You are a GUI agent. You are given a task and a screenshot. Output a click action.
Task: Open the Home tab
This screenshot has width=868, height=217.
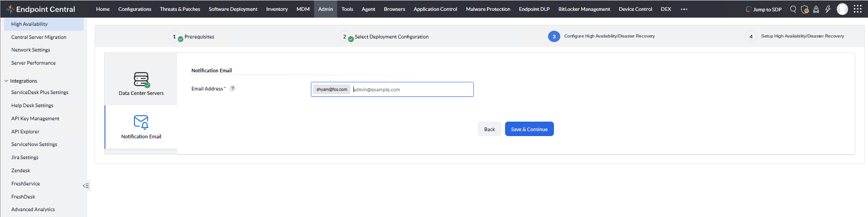103,9
